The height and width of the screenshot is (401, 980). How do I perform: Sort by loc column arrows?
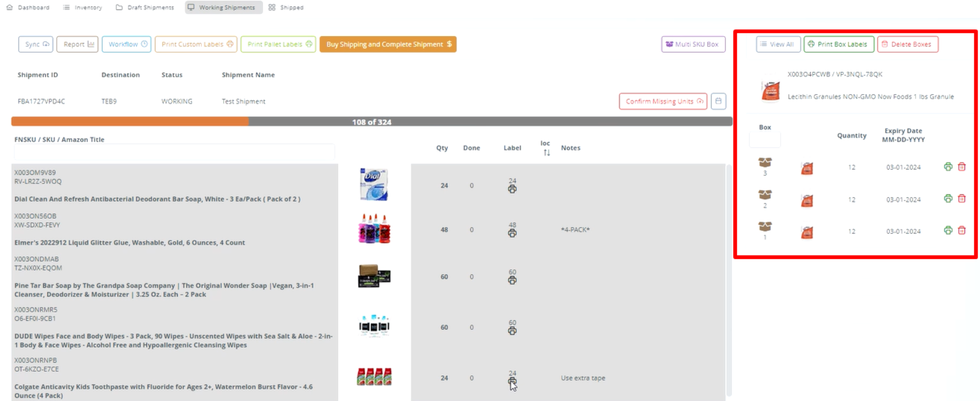(x=546, y=153)
